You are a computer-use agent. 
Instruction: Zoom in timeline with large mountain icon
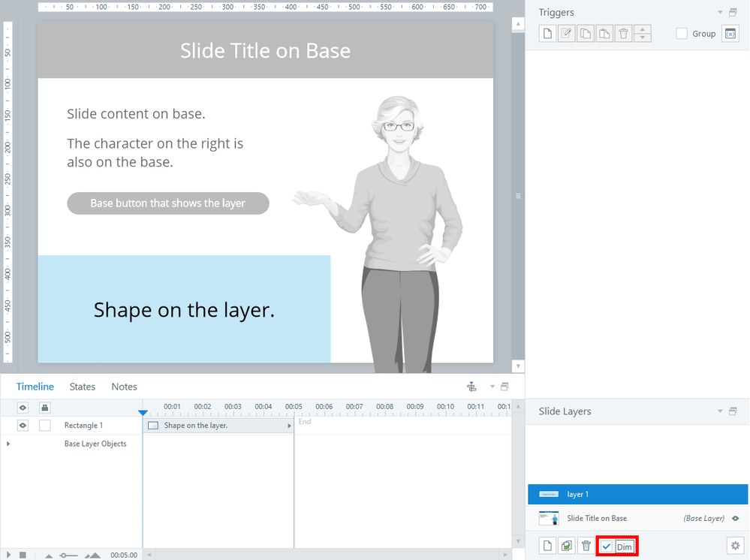(93, 555)
